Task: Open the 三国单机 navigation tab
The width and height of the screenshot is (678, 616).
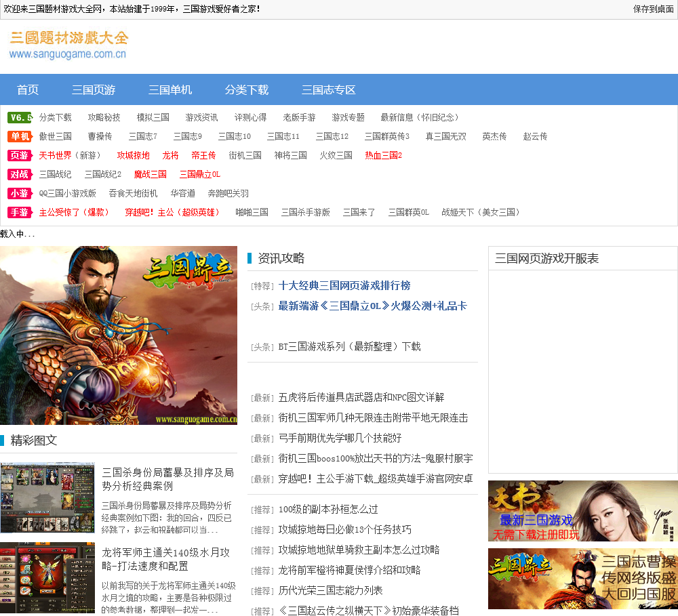Action: 170,90
